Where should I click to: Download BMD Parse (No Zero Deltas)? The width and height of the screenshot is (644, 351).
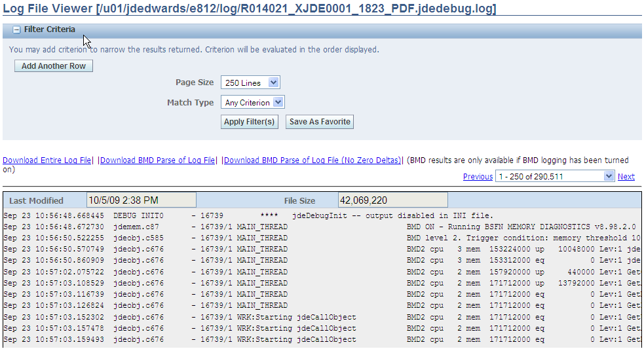pos(312,160)
